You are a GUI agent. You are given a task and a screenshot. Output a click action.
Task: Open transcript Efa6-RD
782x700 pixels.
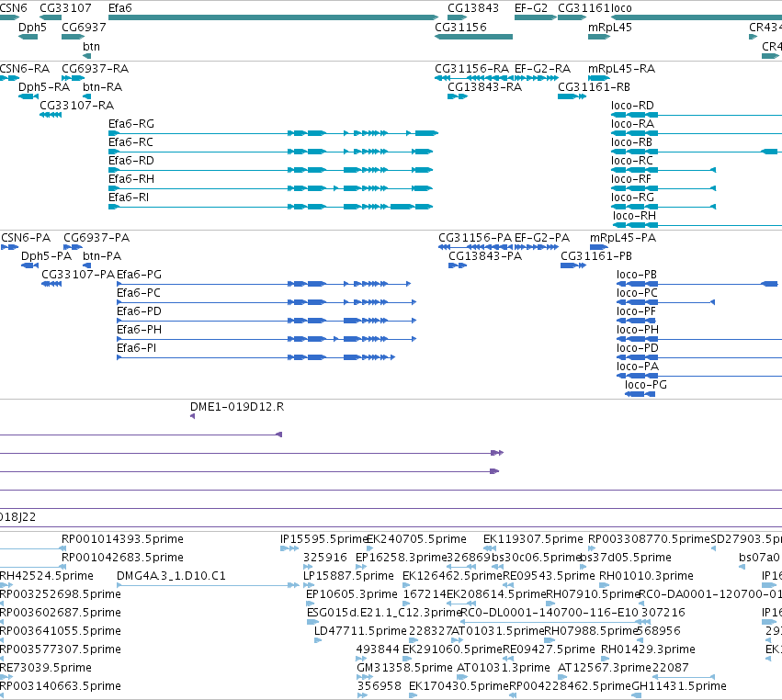click(x=131, y=161)
